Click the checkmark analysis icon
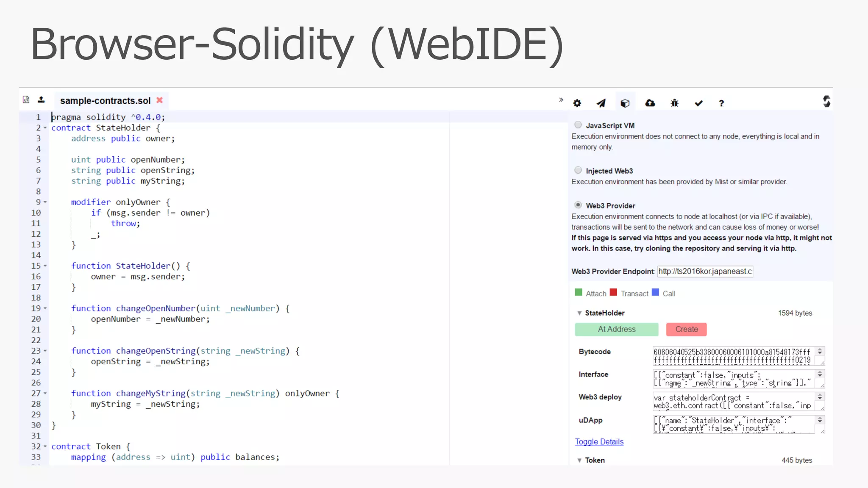868x488 pixels. pyautogui.click(x=698, y=103)
